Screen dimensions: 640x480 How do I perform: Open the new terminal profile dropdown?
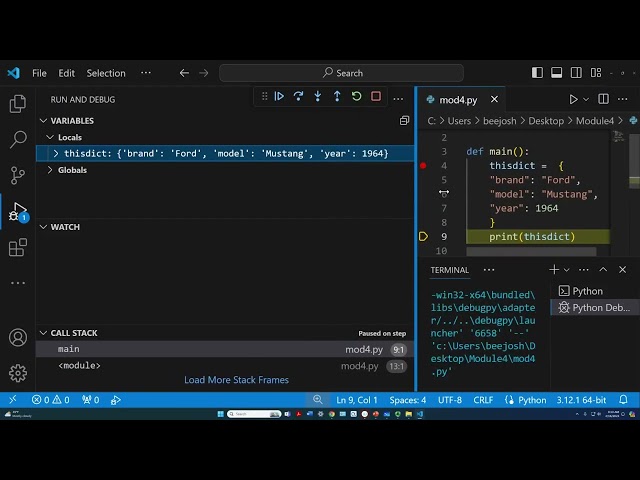point(567,270)
